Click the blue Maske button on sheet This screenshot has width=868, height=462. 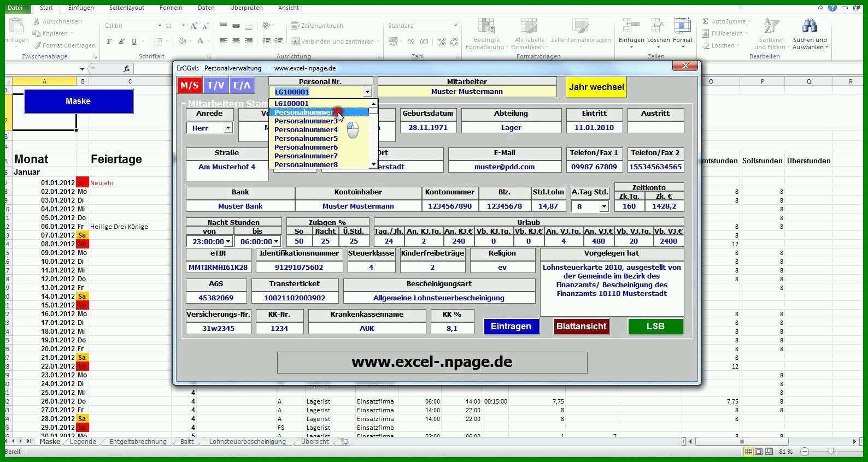[78, 102]
